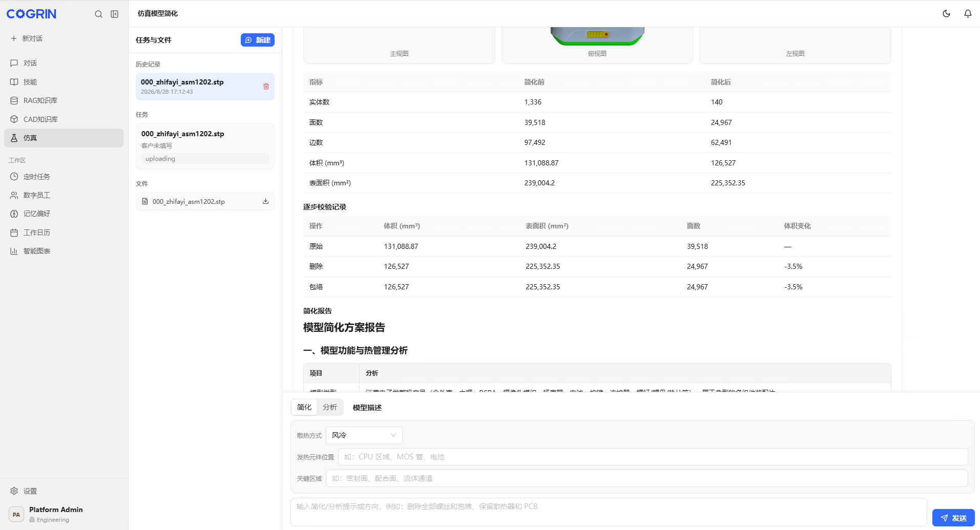Click 体积变化 column header

tap(797, 226)
